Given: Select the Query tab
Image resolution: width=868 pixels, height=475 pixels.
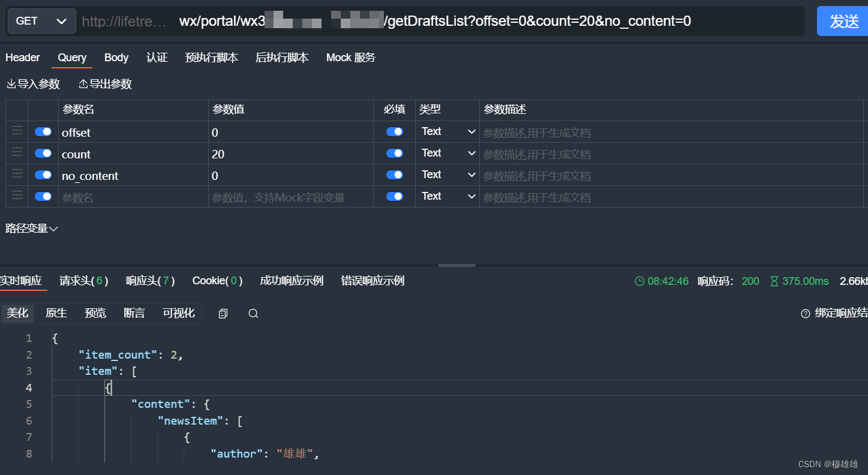Looking at the screenshot, I should [72, 58].
